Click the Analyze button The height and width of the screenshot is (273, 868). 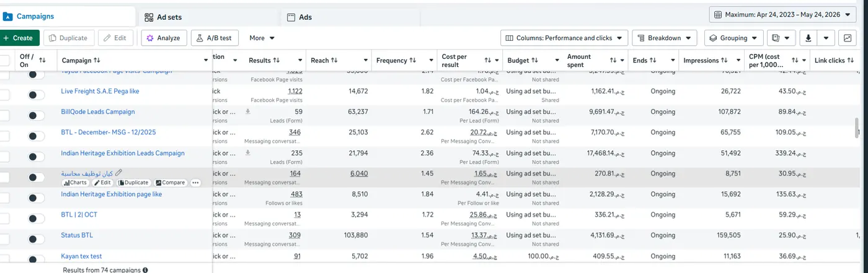coord(164,38)
